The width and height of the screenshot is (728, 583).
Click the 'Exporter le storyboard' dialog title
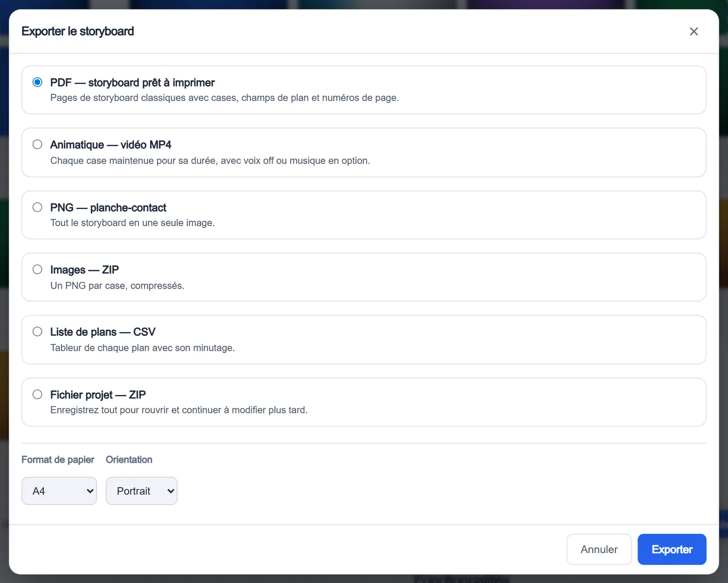(x=78, y=31)
